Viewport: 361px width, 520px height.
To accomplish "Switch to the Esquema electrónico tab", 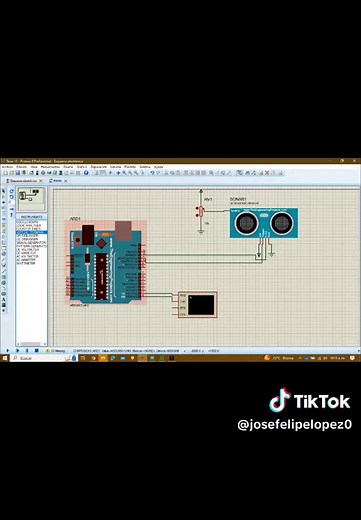I will (x=23, y=181).
